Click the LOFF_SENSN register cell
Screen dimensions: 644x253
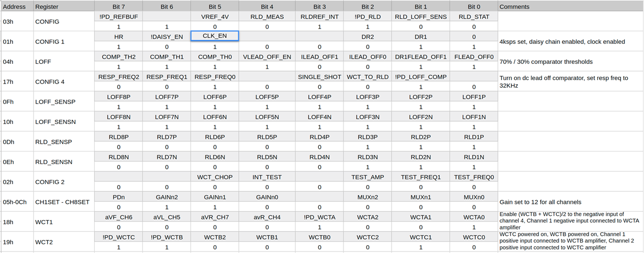[63, 122]
